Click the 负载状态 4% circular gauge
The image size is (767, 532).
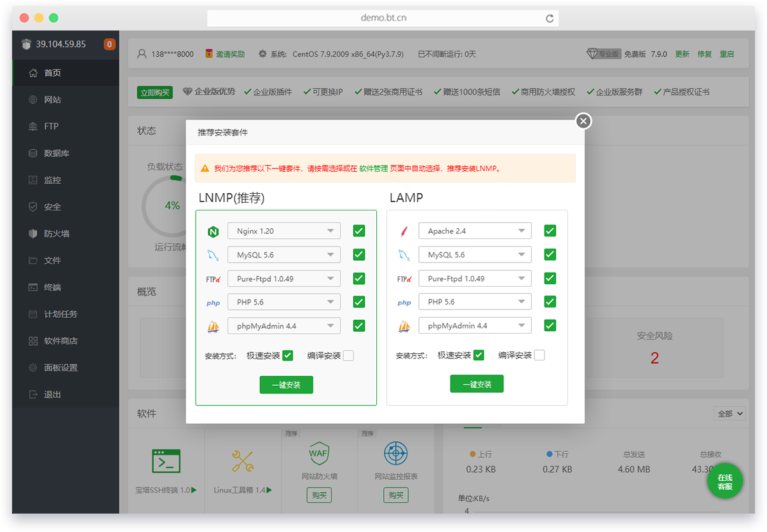[172, 206]
